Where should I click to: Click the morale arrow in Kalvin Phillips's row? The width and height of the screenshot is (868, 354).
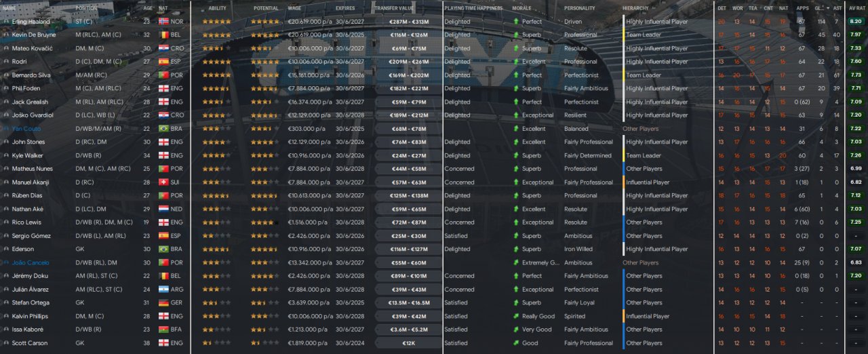[x=515, y=316]
